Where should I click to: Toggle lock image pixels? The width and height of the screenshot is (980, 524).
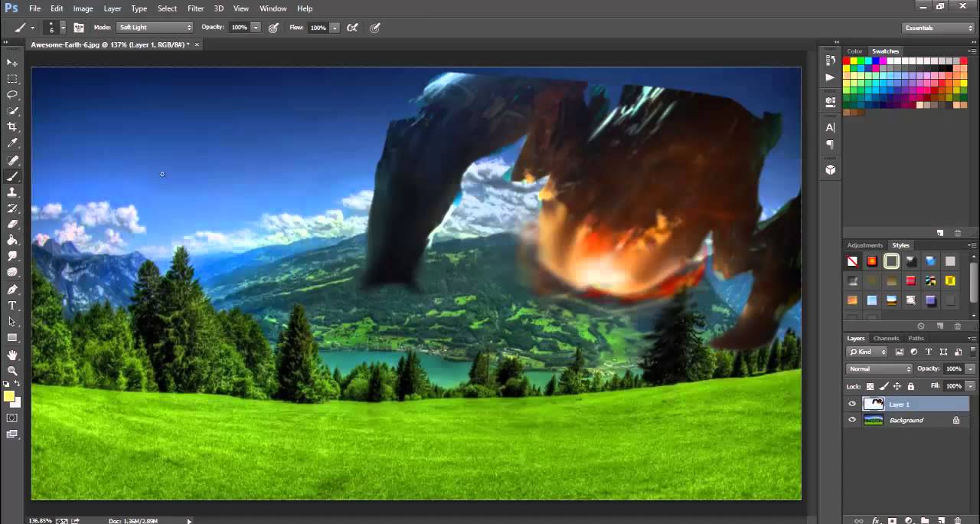pos(884,386)
